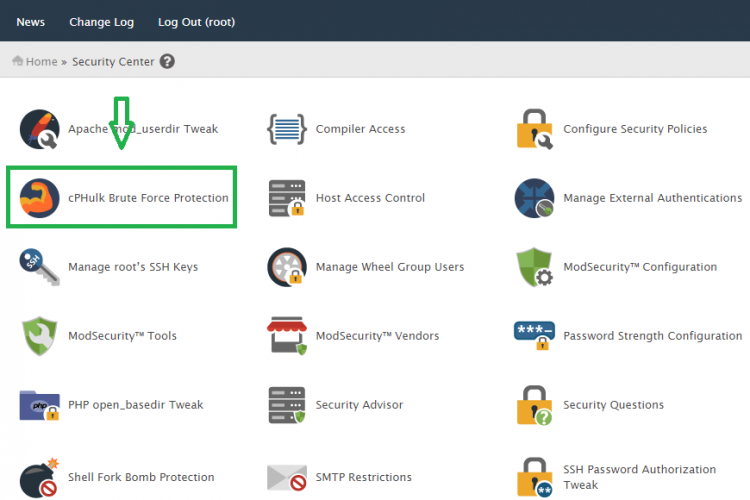Open the ModSecurity Tools link
This screenshot has width=750, height=500.
coord(122,336)
